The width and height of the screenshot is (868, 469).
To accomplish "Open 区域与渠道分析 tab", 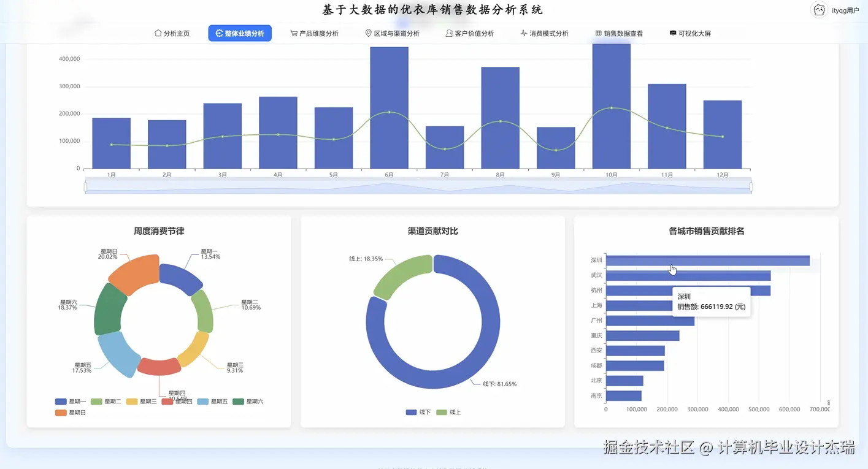I will tap(392, 33).
